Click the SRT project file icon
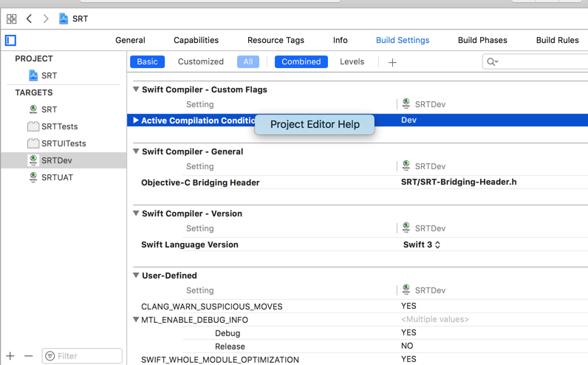The image size is (588, 365). tap(33, 75)
